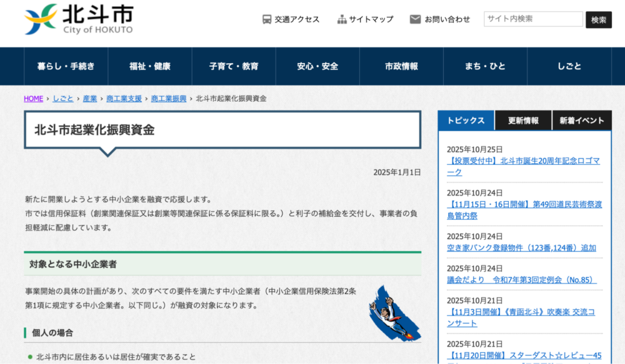Open the 福祉・健康 menu
625x364 pixels.
[x=150, y=66]
